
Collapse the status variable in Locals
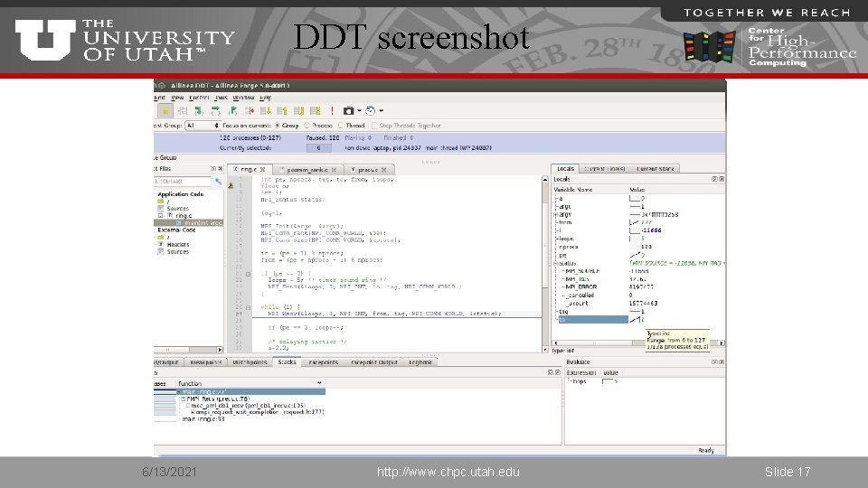click(x=555, y=263)
